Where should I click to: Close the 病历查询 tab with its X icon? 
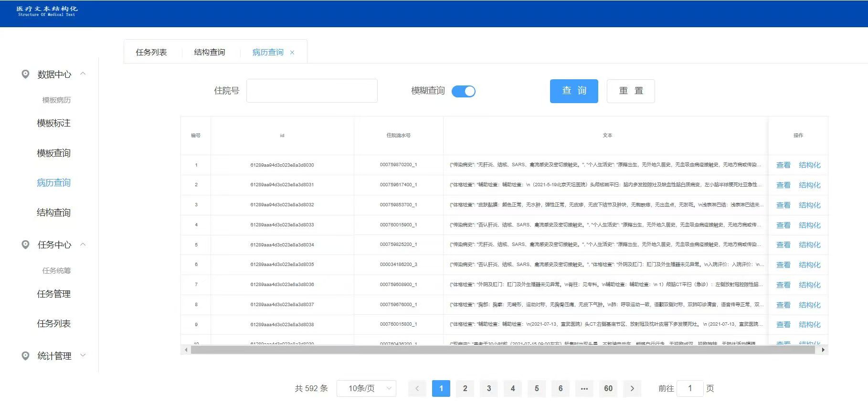coord(292,53)
